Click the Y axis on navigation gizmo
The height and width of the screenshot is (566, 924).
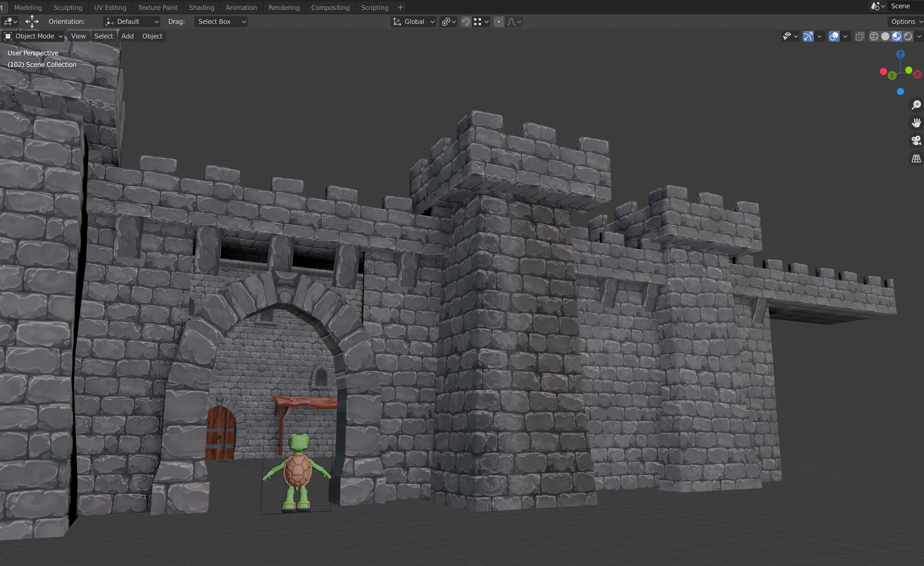click(x=892, y=76)
